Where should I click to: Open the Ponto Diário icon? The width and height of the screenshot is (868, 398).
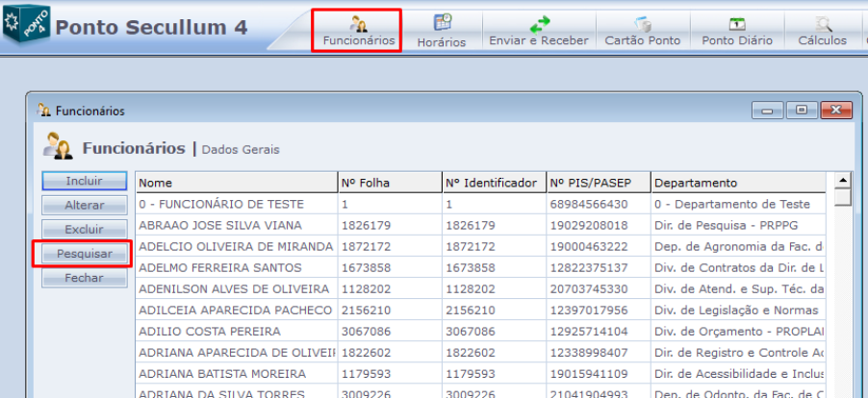pyautogui.click(x=736, y=22)
